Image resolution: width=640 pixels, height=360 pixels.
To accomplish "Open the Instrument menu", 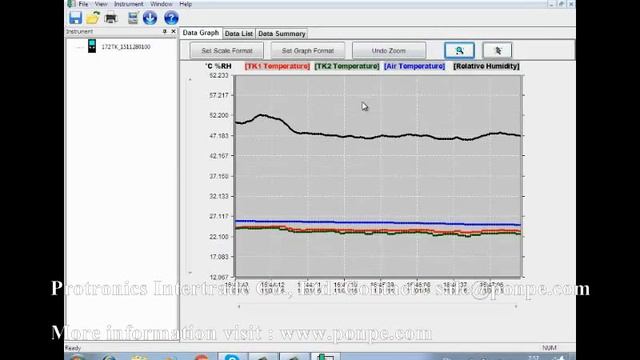I will tap(129, 4).
